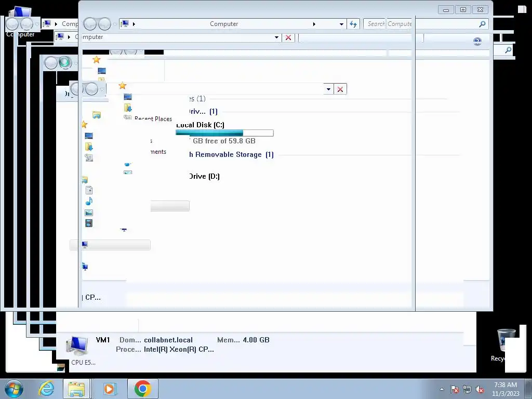Click the 'Comp' breadcrumb in the leftmost background window

(70, 24)
